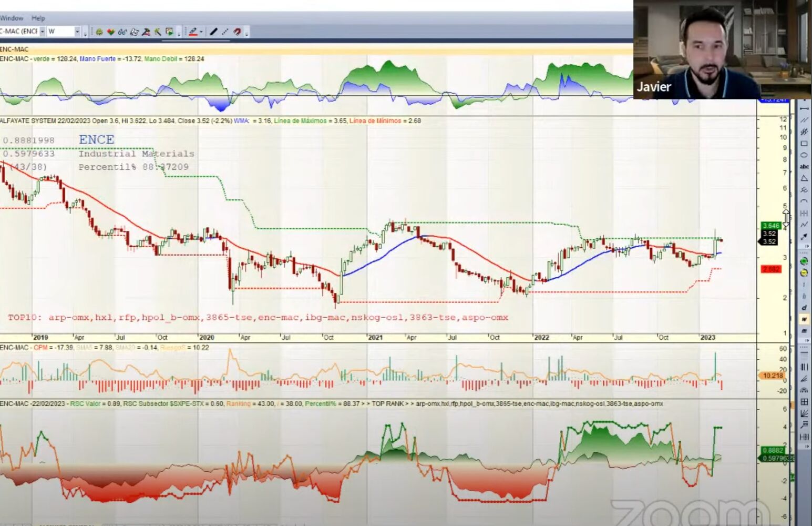
Task: Click the orange 10.218 value label
Action: (x=772, y=376)
